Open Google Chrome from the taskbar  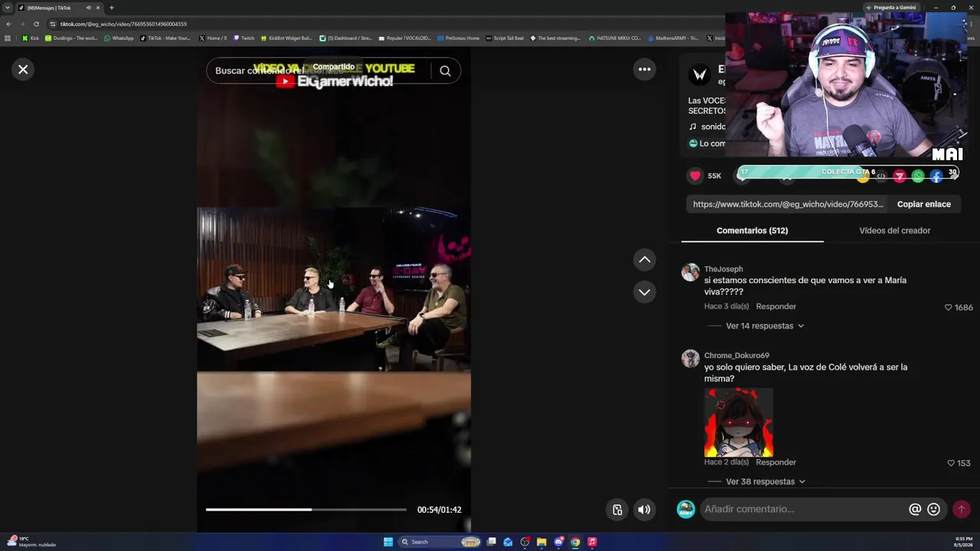point(575,542)
